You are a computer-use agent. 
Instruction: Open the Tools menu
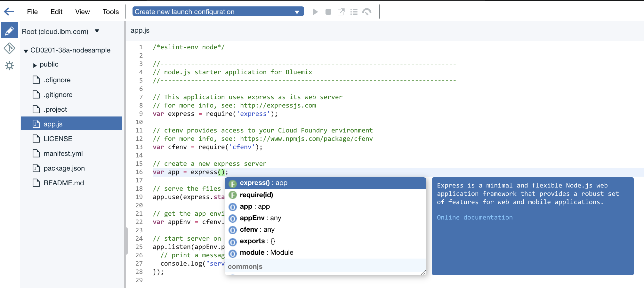pyautogui.click(x=111, y=12)
